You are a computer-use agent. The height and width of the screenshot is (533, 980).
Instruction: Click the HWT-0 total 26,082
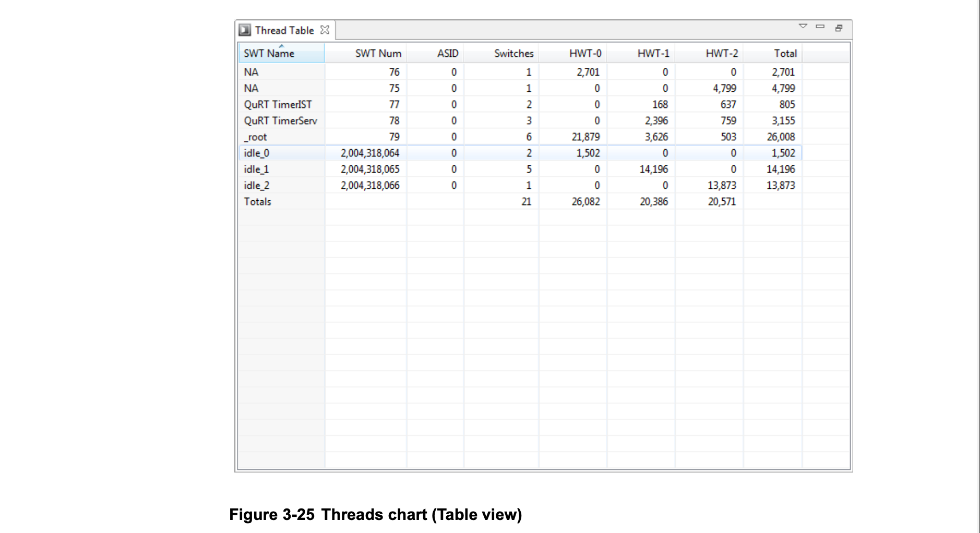tap(585, 201)
